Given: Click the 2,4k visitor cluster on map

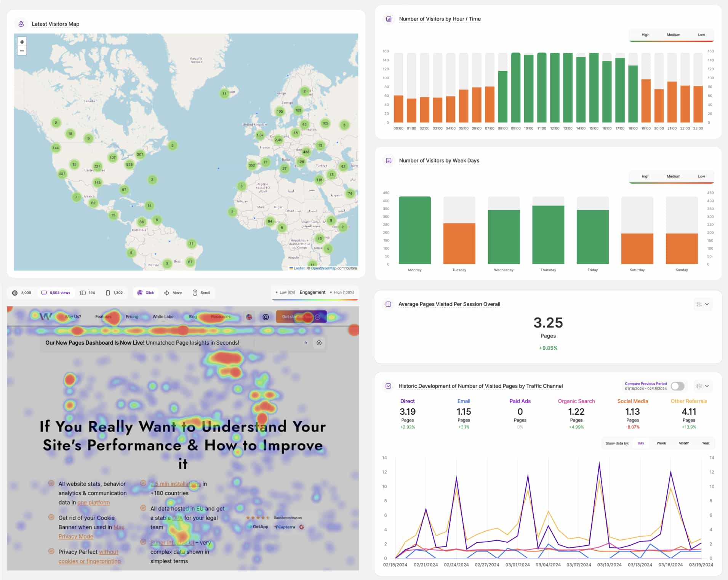Looking at the screenshot, I should [x=278, y=140].
